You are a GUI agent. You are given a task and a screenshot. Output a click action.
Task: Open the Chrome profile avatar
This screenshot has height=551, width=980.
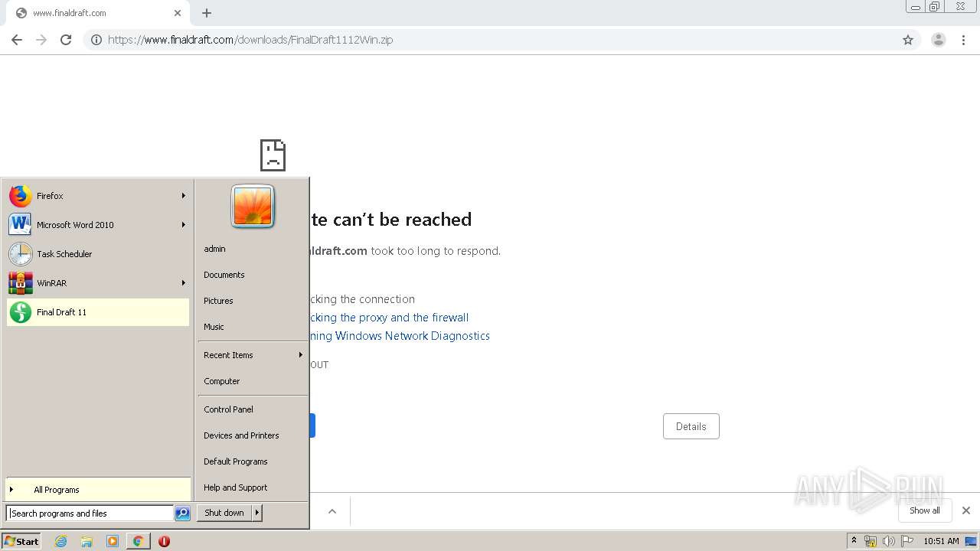(x=939, y=40)
